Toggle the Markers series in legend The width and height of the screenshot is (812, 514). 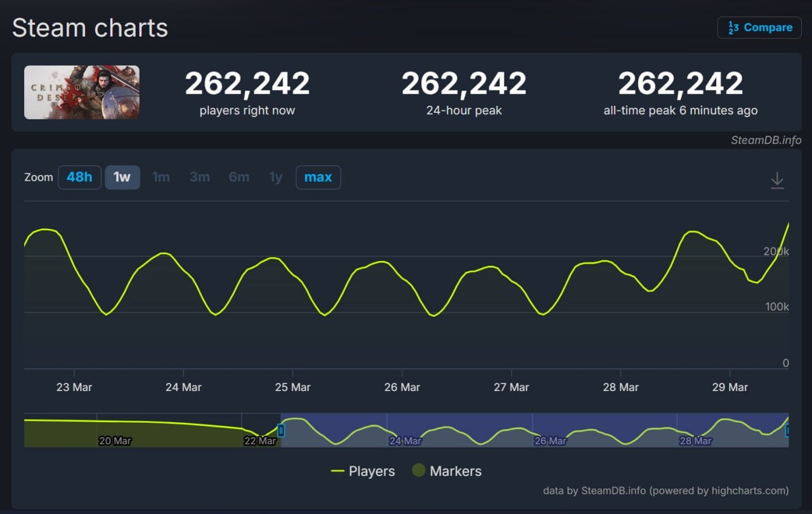point(447,472)
